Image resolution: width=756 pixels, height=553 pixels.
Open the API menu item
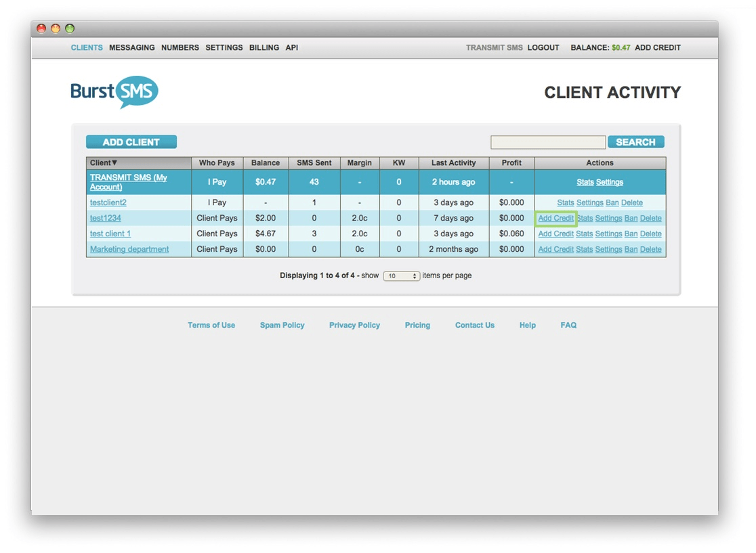[x=292, y=47]
